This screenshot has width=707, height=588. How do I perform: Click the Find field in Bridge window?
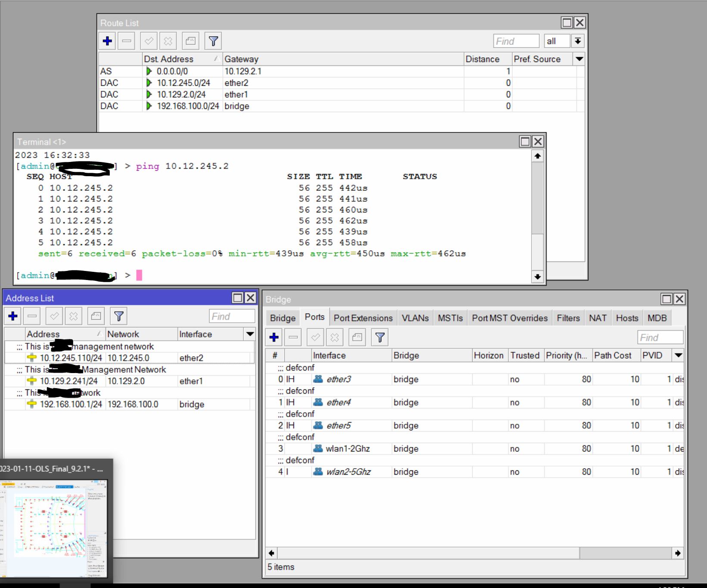point(660,337)
